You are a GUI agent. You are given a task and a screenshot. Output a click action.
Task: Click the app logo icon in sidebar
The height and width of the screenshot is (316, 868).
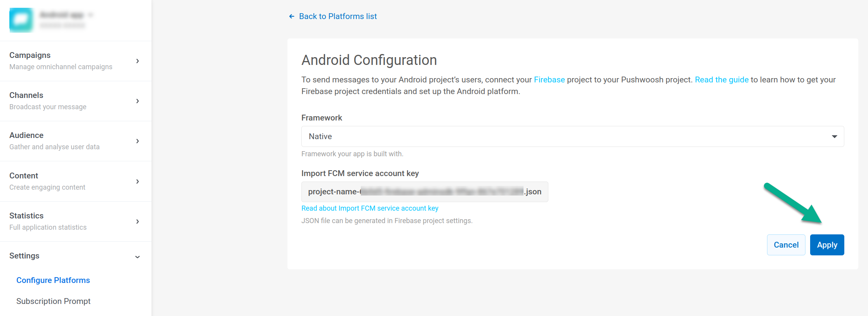click(21, 20)
